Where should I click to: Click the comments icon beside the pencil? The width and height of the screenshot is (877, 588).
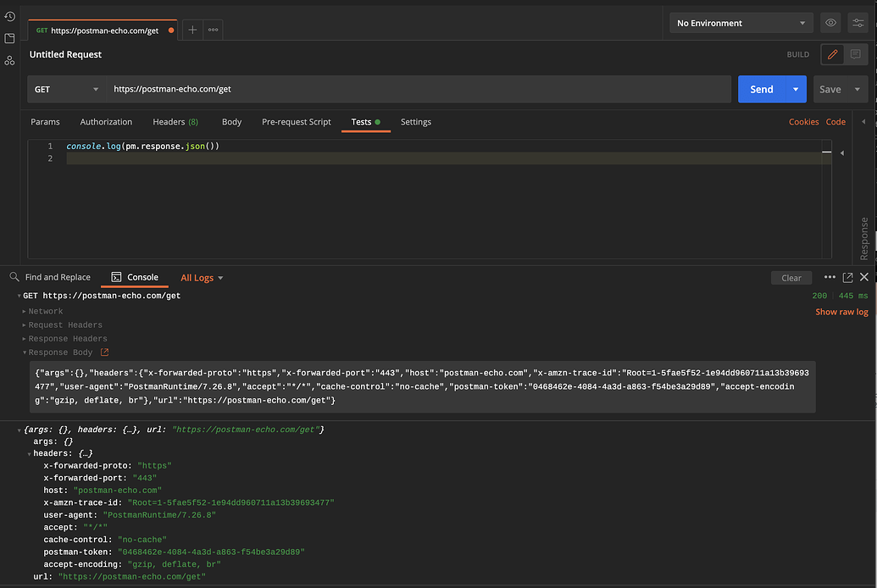point(856,54)
